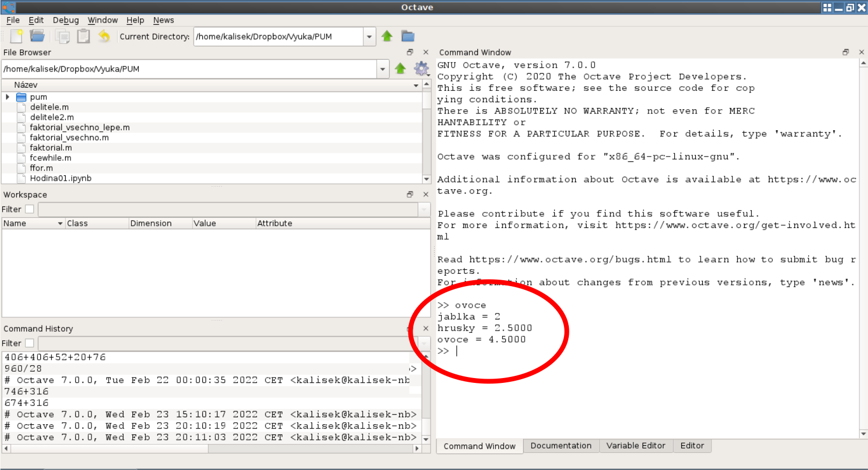The image size is (868, 470).
Task: Click the Paste clipboard icon
Action: (83, 36)
